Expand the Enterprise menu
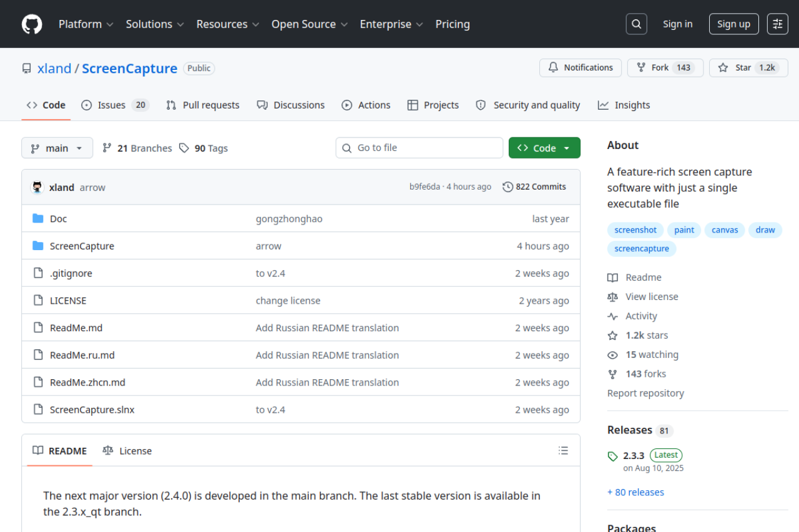The width and height of the screenshot is (799, 532). (x=391, y=24)
